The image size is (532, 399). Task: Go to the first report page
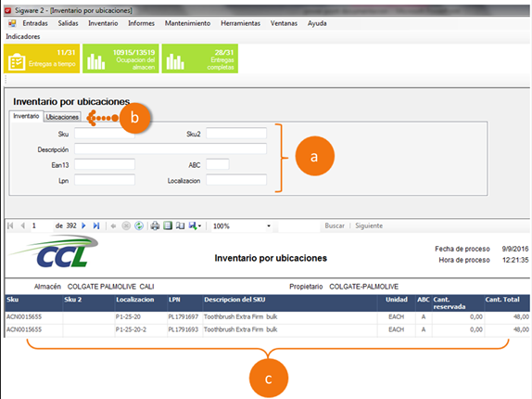click(x=10, y=225)
